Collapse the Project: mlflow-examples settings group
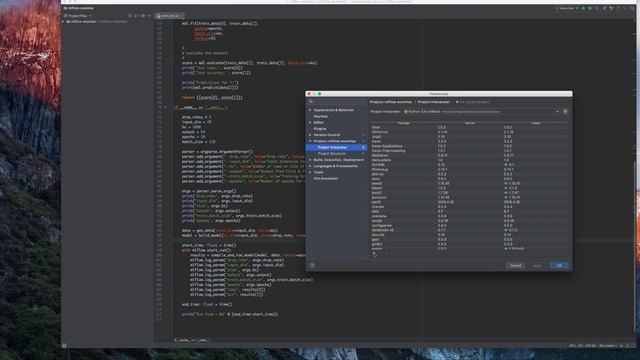 [x=310, y=141]
